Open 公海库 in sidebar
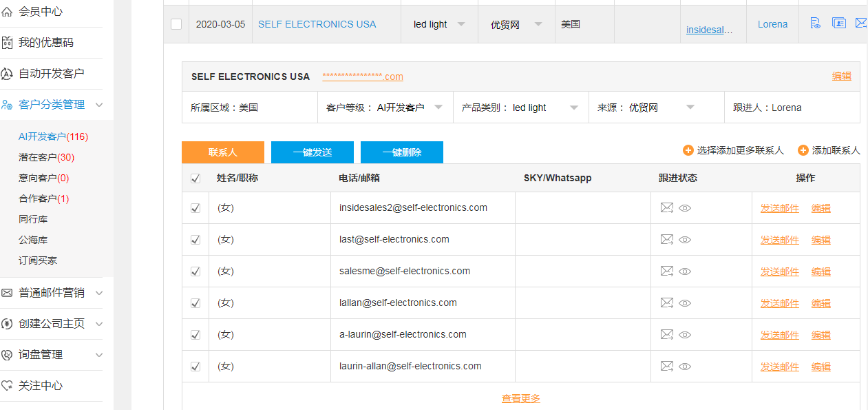This screenshot has width=868, height=410. coord(33,240)
